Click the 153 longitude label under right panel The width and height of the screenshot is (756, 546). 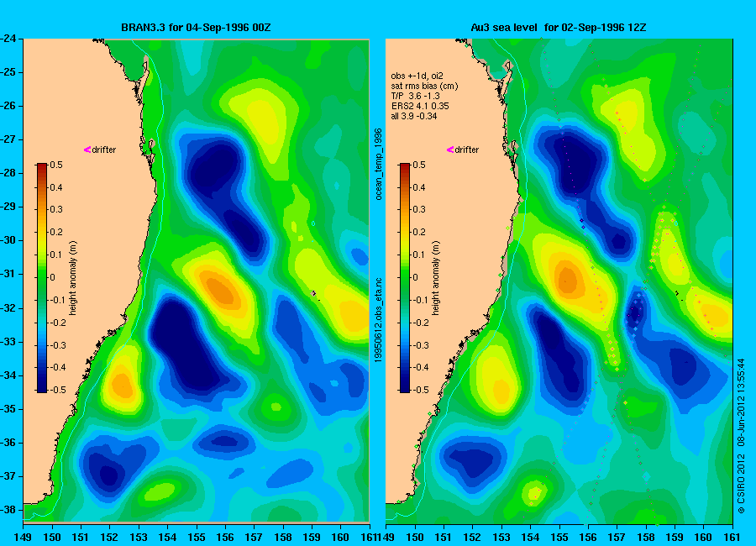[x=501, y=538]
